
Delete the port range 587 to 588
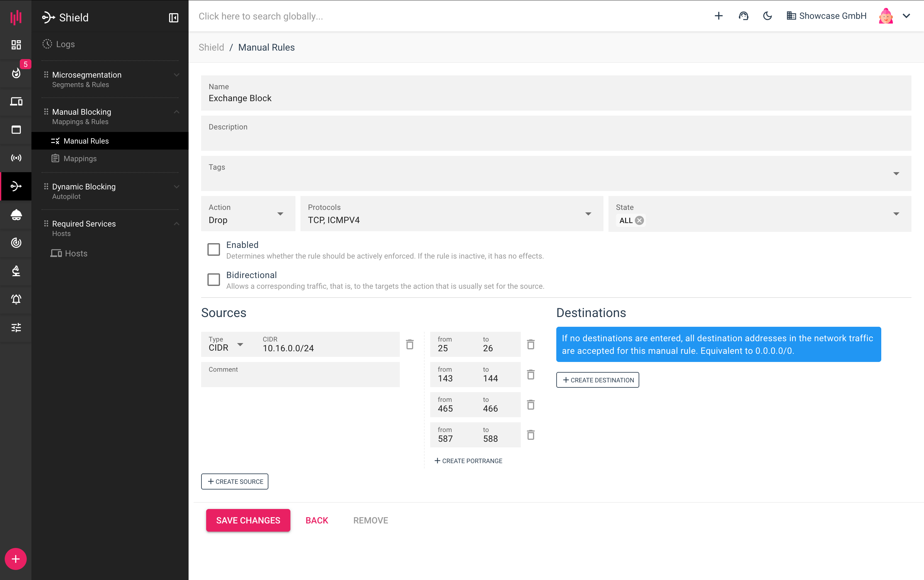531,435
